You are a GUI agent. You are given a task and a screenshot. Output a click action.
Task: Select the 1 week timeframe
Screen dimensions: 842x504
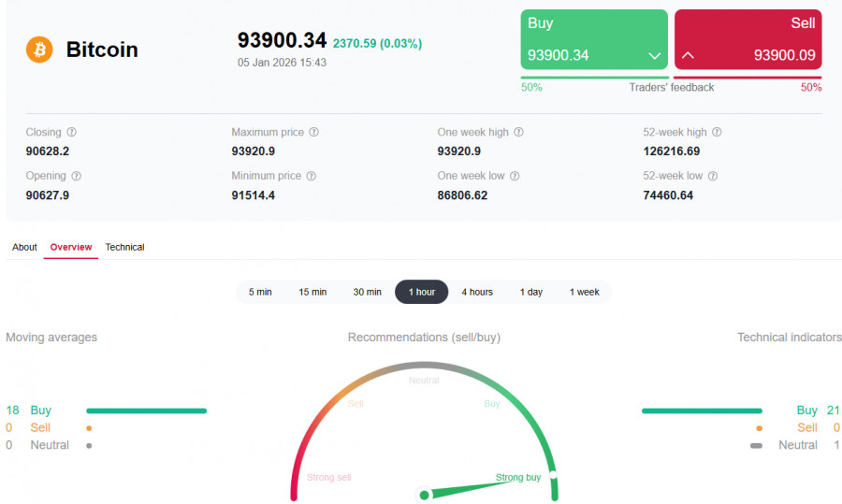[x=584, y=292]
